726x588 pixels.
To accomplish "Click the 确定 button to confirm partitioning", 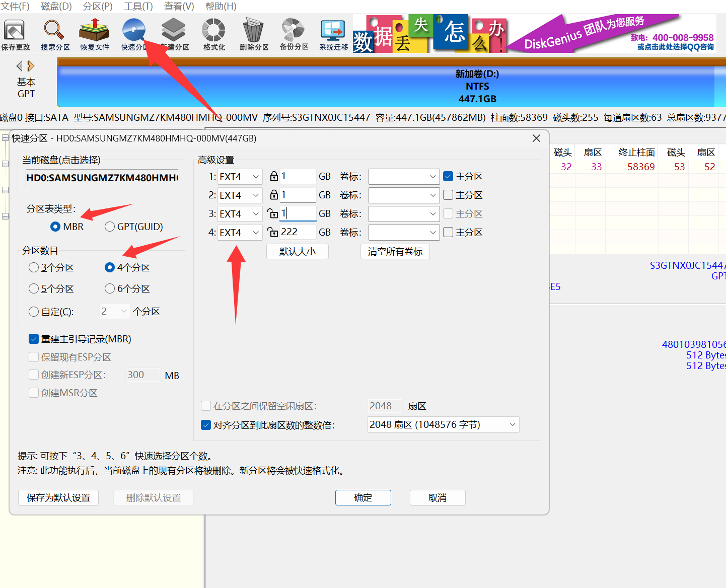I will (363, 497).
